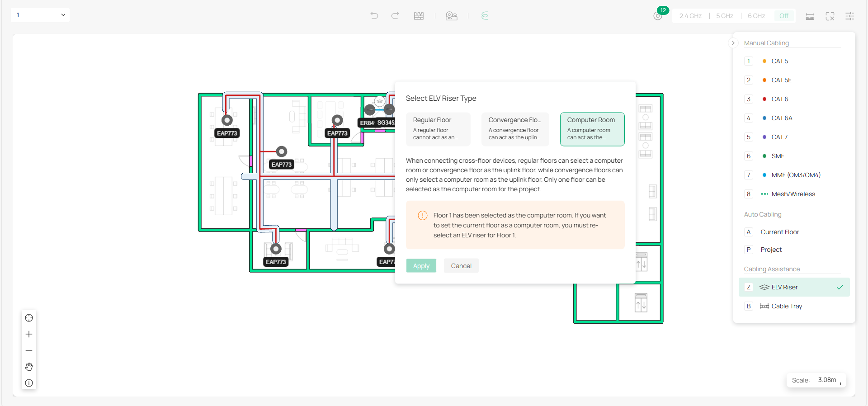
Task: Click the zoom in plus icon
Action: click(x=29, y=334)
